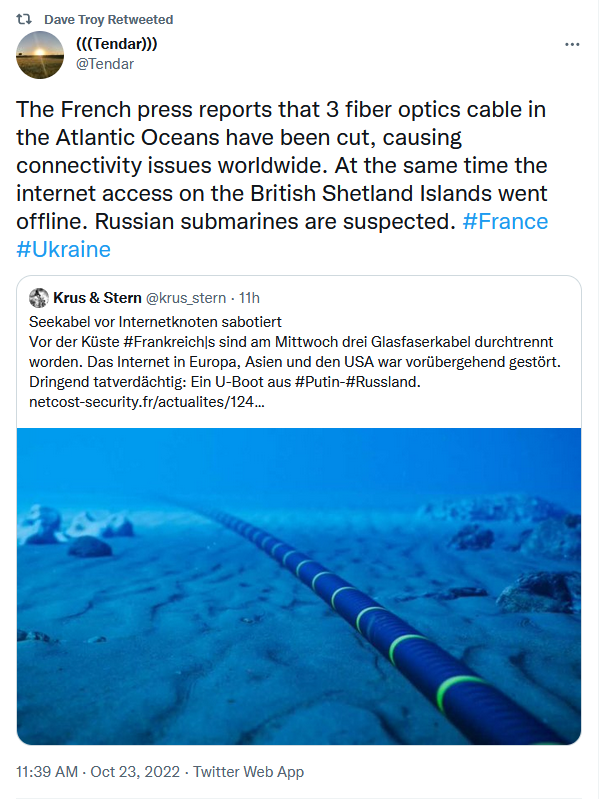Click the @krus_stern handle
The width and height of the screenshot is (610, 799).
click(188, 298)
